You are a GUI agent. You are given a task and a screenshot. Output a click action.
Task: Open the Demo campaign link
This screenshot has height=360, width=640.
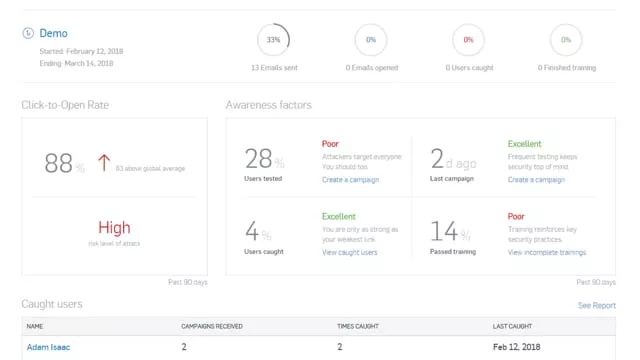(x=53, y=33)
